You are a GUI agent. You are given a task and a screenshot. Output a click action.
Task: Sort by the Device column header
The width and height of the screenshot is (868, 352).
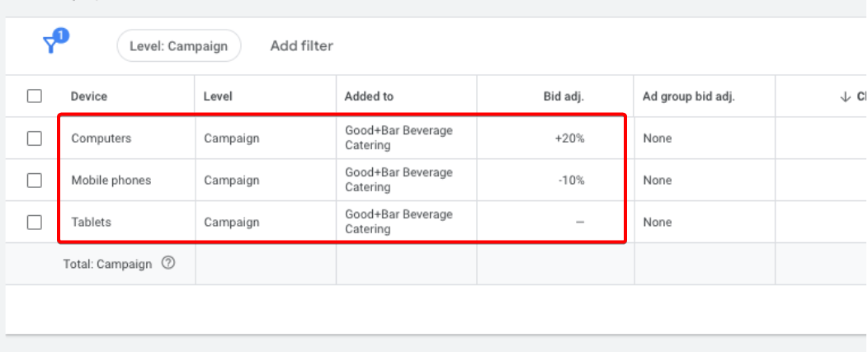tap(89, 96)
